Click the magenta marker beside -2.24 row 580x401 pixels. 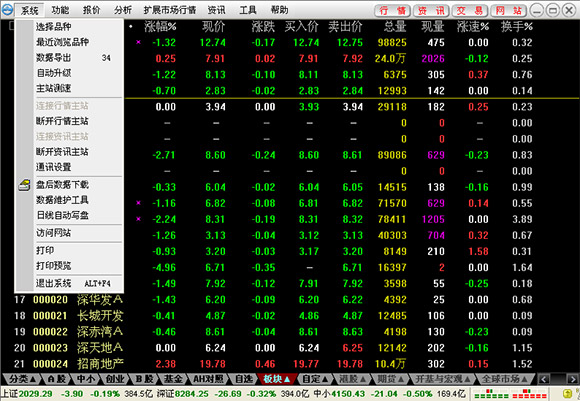(x=138, y=219)
